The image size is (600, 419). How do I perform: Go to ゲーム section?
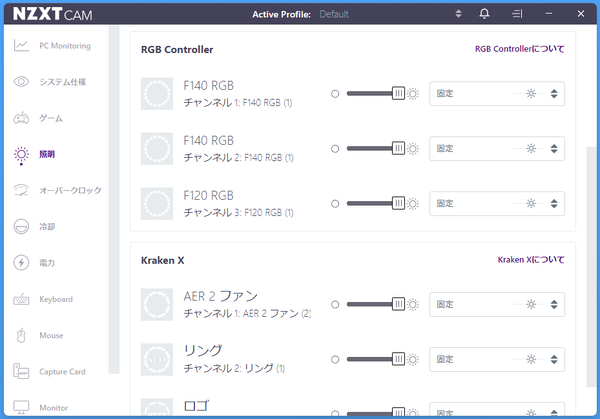click(x=51, y=118)
